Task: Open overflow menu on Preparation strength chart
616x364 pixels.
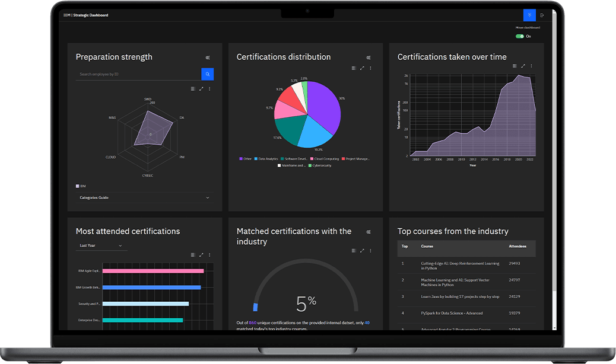Action: (x=209, y=88)
